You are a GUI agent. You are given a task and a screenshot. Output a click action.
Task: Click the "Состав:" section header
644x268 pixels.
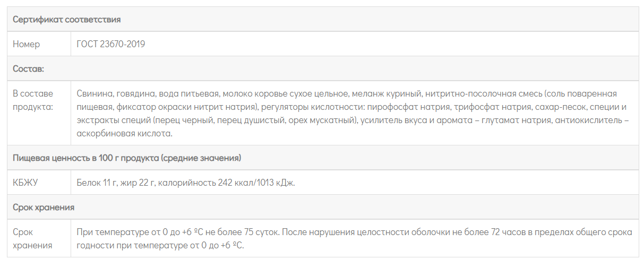point(29,69)
